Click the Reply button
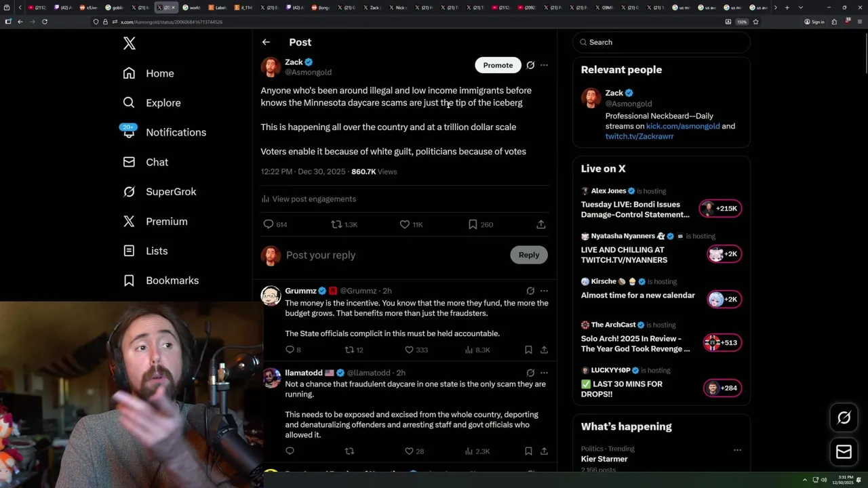Viewport: 868px width, 488px height. tap(529, 255)
